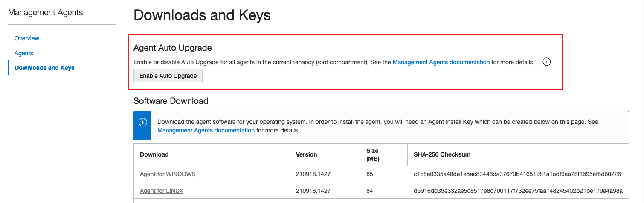Click the Agent Auto Upgrade heading
The image size is (644, 203).
click(173, 48)
